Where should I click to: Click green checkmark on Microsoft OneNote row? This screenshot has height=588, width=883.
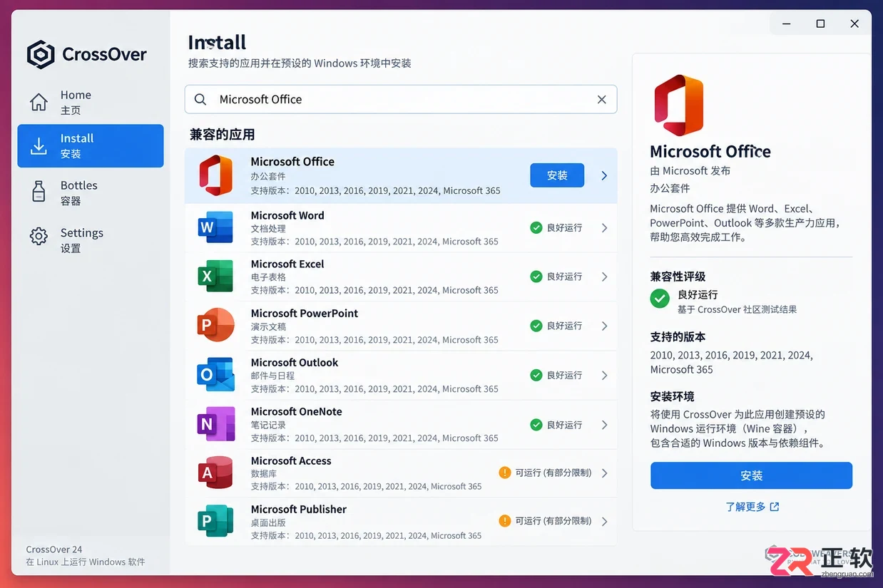(536, 425)
